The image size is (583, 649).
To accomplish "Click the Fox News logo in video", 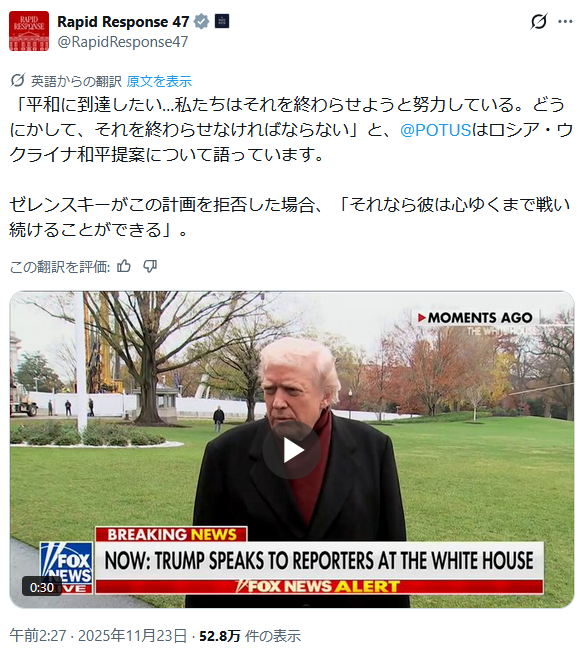I will (67, 567).
